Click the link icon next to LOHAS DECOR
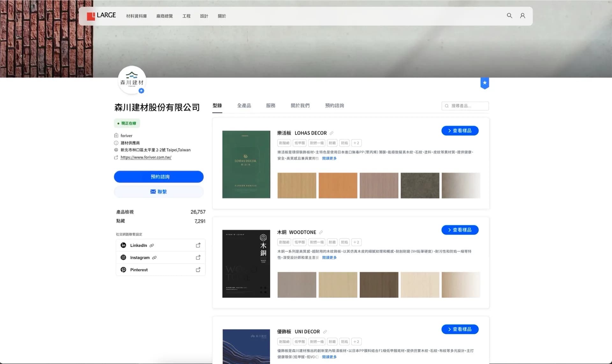Screen dimensions: 612x364 click(331, 133)
